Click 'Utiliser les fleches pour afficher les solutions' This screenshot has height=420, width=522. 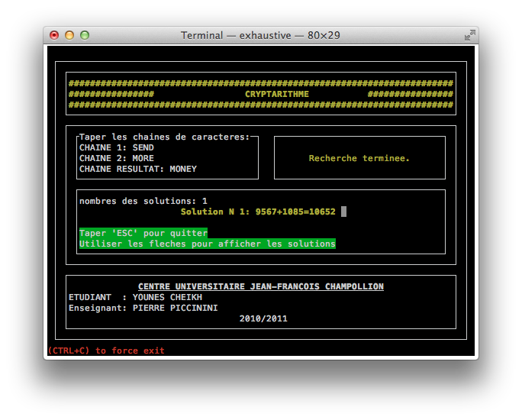click(x=208, y=244)
